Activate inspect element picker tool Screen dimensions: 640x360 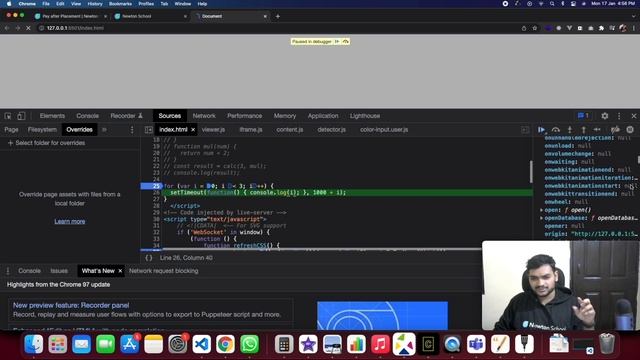point(8,116)
